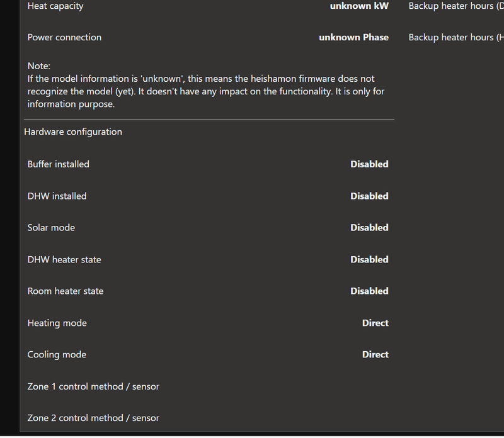The image size is (504, 438).
Task: Click the DHW heater state label
Action: [x=64, y=260]
